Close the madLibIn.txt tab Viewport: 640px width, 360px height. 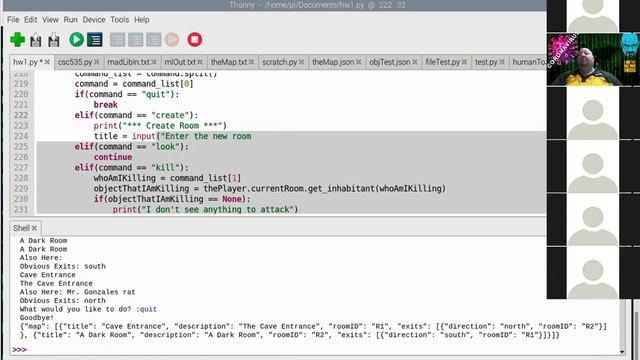[154, 62]
